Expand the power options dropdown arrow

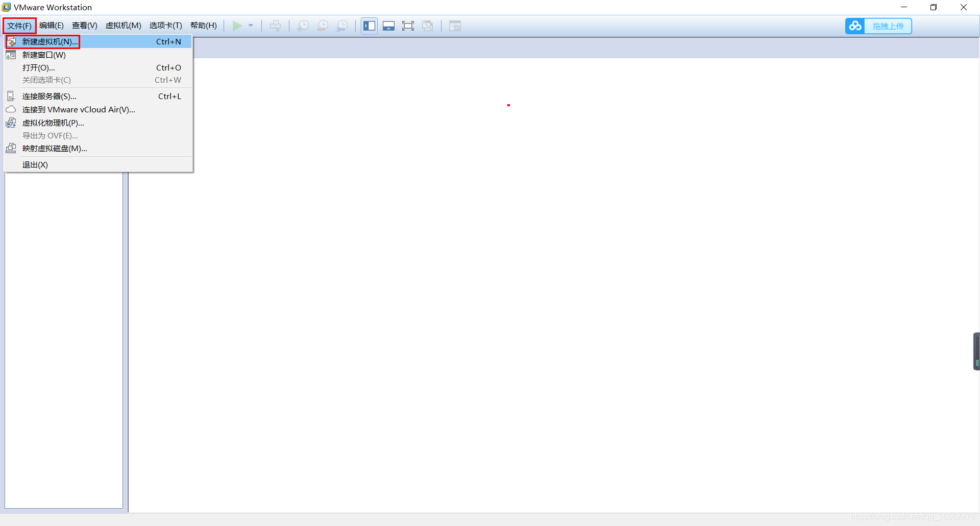pyautogui.click(x=251, y=26)
